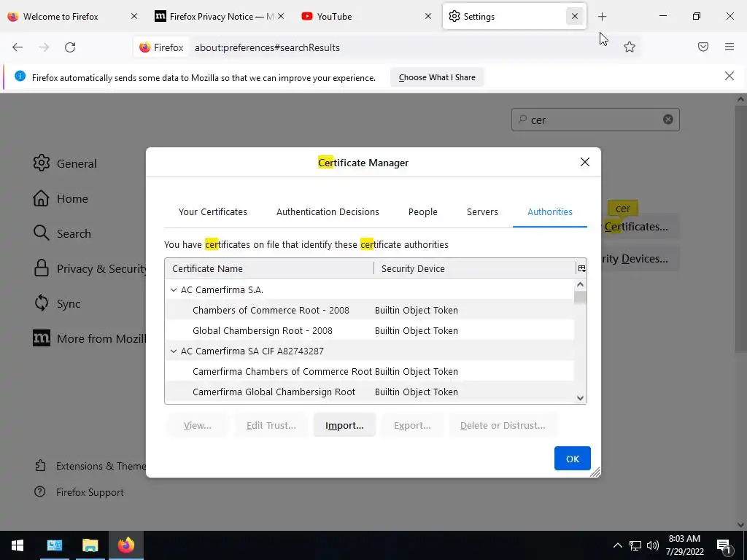Click Home icon in settings sidebar

pos(41,198)
